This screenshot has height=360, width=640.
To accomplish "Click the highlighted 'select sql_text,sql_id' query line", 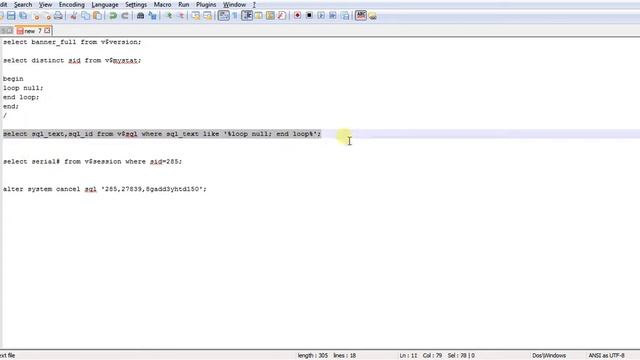I will (162, 134).
